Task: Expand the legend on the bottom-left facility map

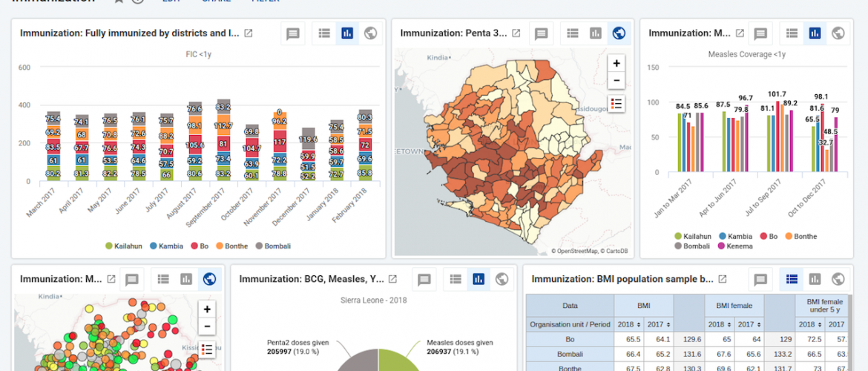Action: [207, 349]
